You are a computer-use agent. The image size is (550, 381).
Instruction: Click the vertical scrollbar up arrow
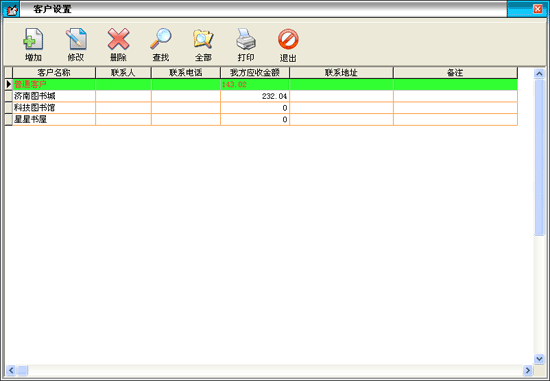(539, 73)
